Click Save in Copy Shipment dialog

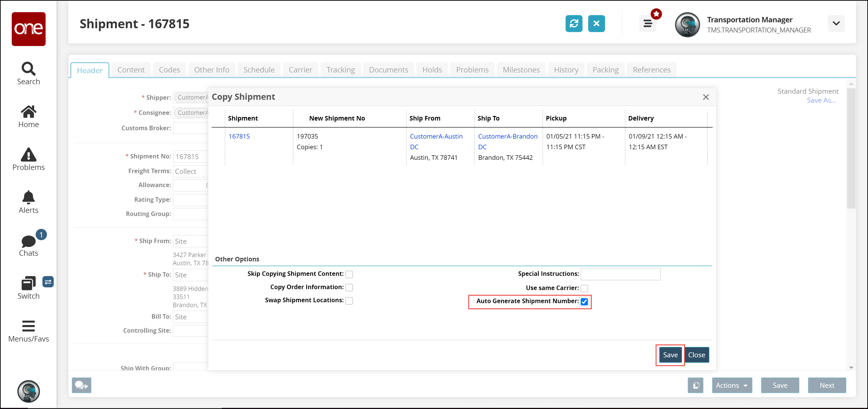click(x=670, y=355)
